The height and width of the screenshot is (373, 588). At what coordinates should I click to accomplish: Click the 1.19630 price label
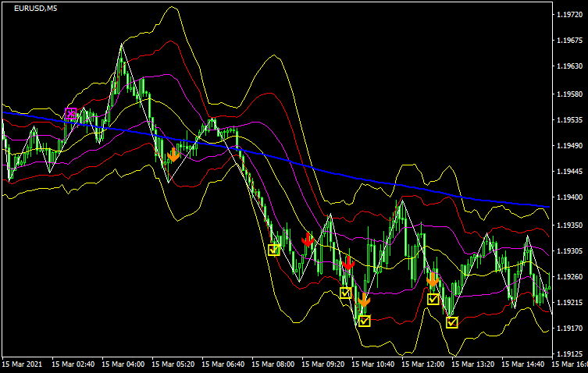569,66
